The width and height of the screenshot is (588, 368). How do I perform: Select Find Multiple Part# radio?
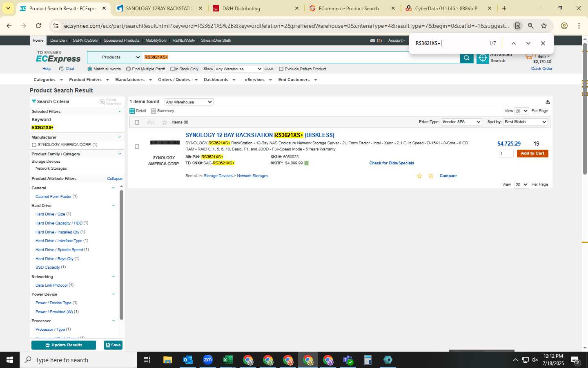129,69
